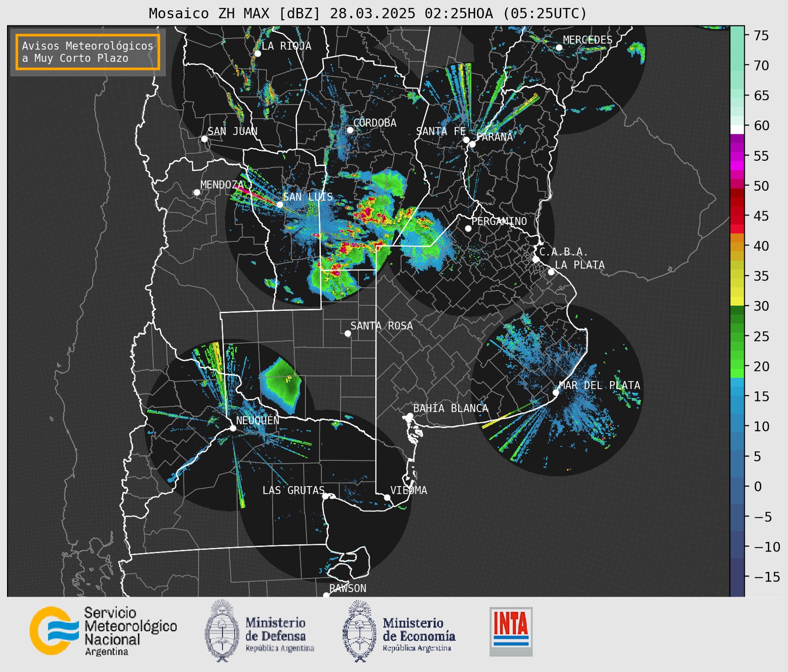Screen dimensions: 788x672
Task: Click the yellow 30 dBZ color band
Action: (737, 301)
